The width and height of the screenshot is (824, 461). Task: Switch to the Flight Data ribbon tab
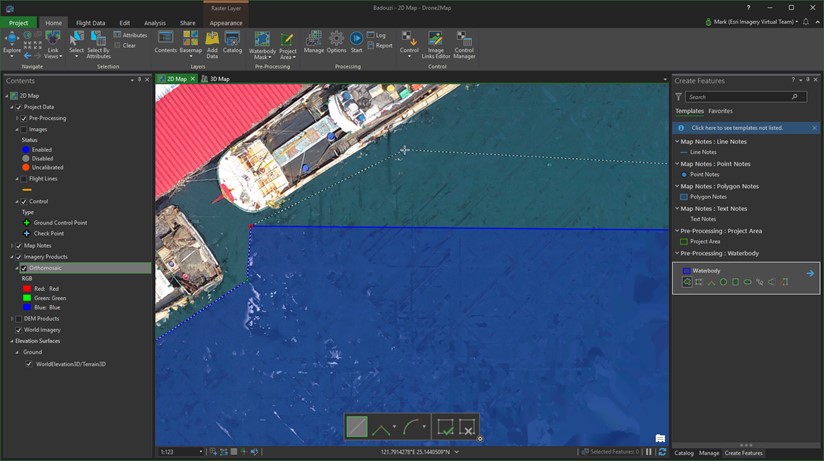pos(90,23)
